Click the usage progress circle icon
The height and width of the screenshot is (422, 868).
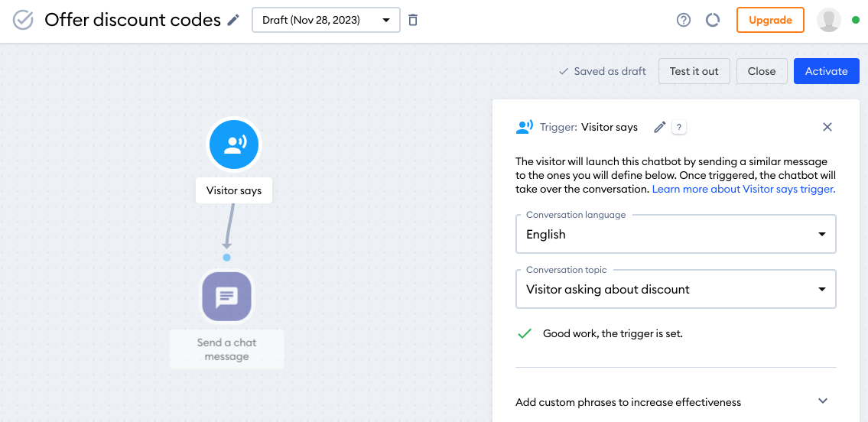713,20
